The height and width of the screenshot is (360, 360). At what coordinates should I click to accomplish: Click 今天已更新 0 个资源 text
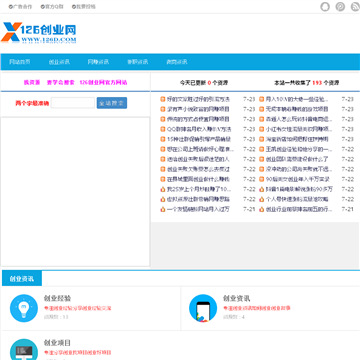coord(204,83)
